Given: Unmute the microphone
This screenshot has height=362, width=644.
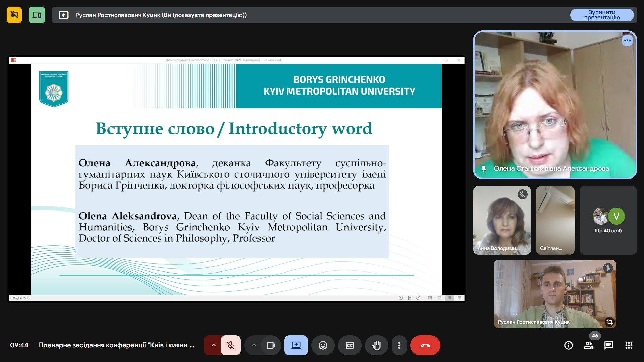Looking at the screenshot, I should pyautogui.click(x=230, y=345).
